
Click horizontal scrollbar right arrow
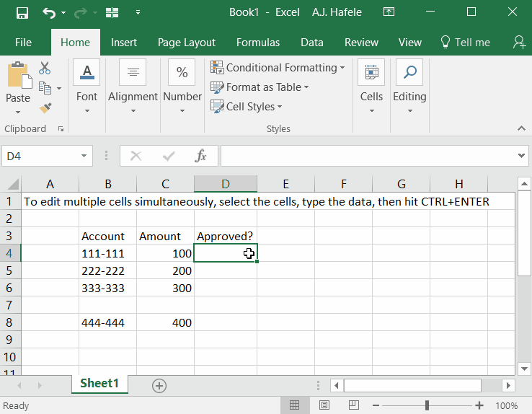(x=508, y=385)
